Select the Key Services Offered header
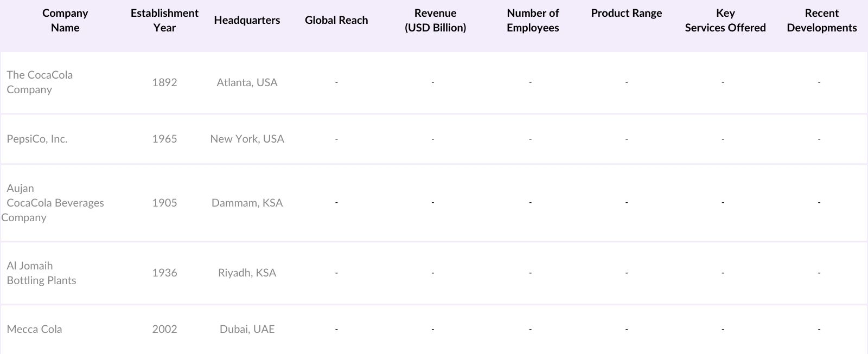 pos(725,20)
